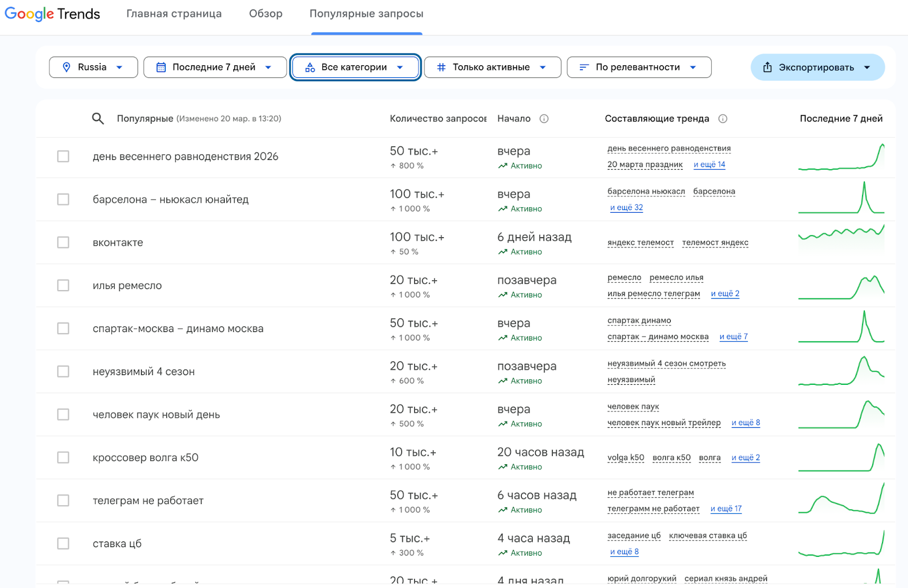Click the export share icon on 'Экспортировать' button
The width and height of the screenshot is (908, 588).
point(767,67)
